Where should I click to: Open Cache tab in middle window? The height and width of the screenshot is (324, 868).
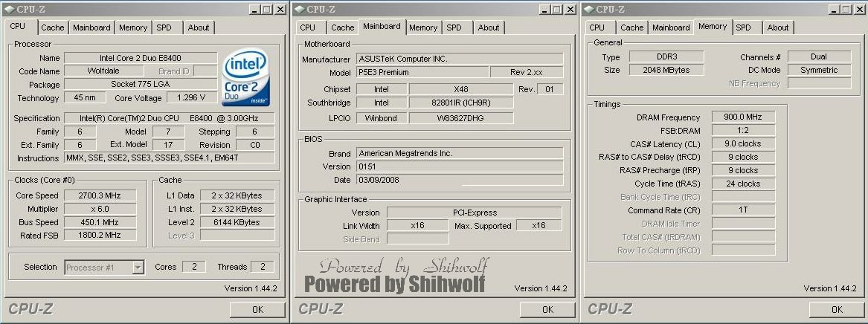pos(343,27)
